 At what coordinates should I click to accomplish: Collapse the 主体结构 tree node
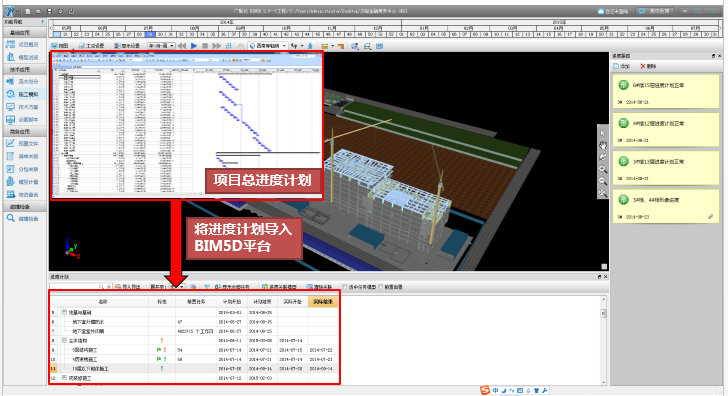(65, 340)
